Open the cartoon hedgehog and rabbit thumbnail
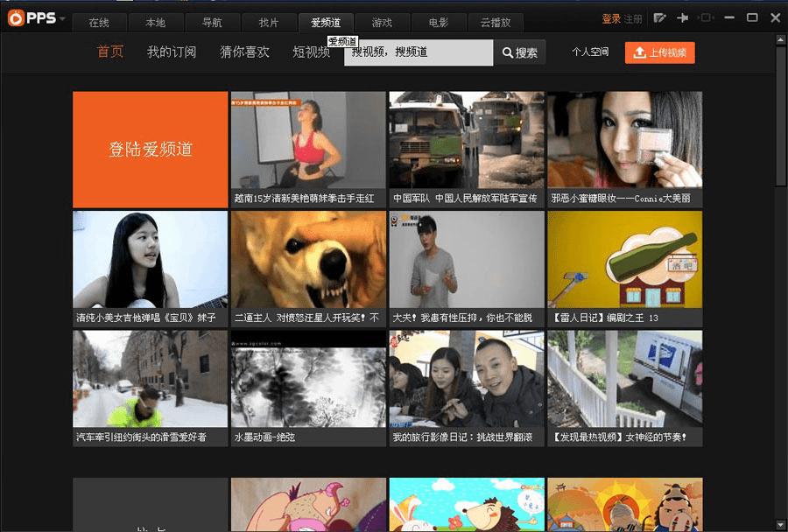Image resolution: width=788 pixels, height=532 pixels. click(x=467, y=504)
